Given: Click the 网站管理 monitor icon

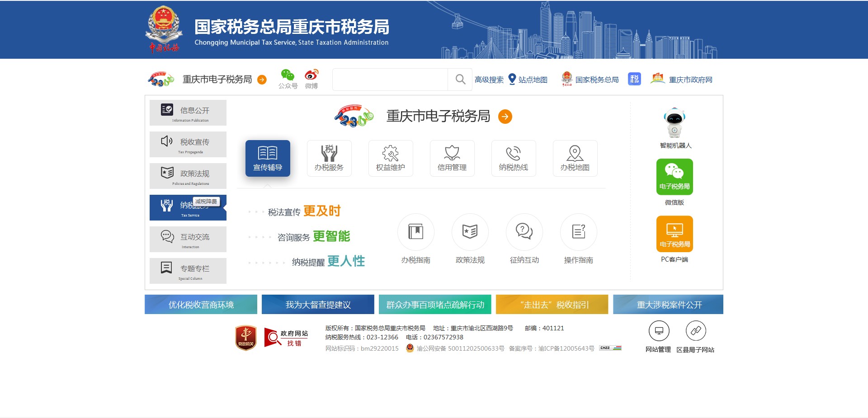Looking at the screenshot, I should point(659,331).
